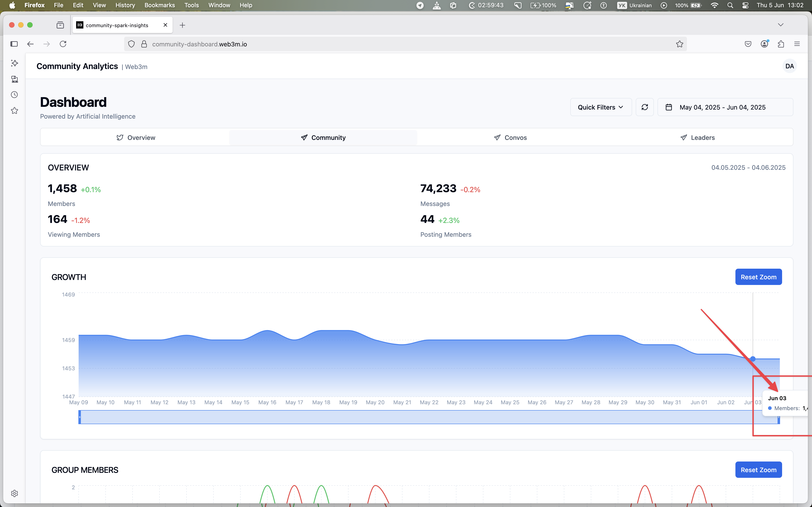812x507 pixels.
Task: Open the Quick Filters dropdown
Action: 601,107
